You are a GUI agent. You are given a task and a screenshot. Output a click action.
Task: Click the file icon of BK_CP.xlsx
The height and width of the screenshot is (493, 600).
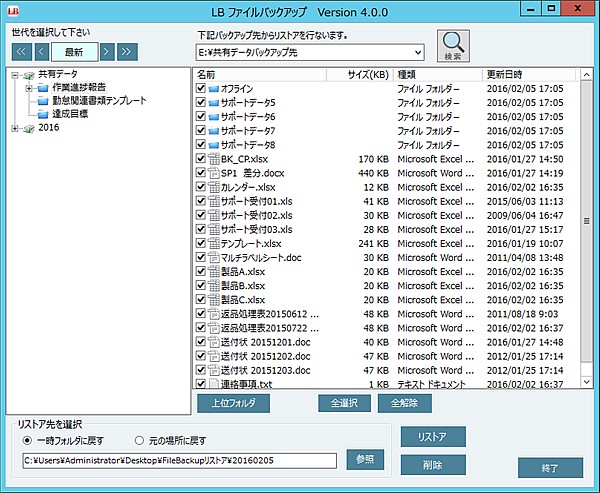[x=214, y=159]
